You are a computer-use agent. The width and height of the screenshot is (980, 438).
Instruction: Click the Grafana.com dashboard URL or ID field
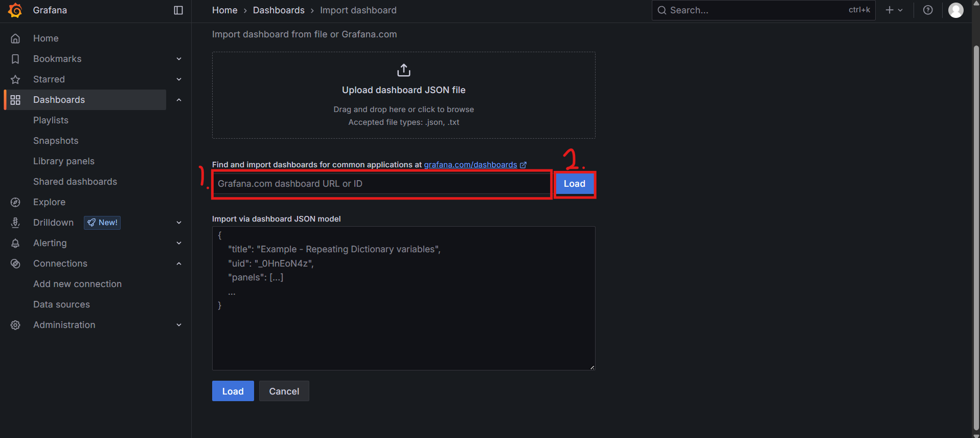381,184
